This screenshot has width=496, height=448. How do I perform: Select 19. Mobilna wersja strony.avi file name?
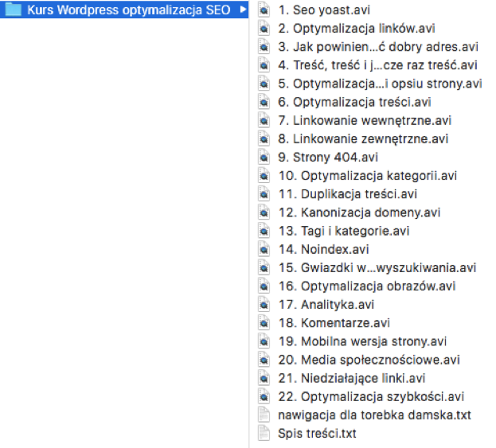[x=362, y=341]
